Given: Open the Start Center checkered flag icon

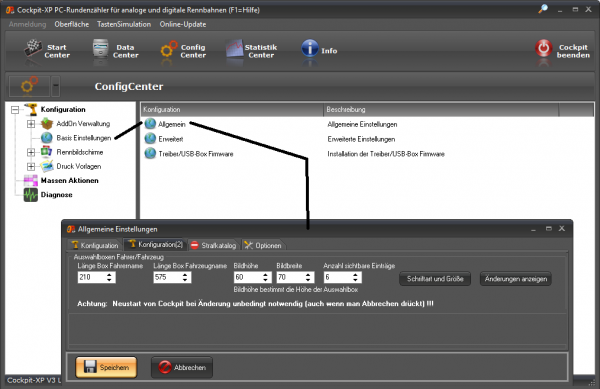Looking at the screenshot, I should [33, 49].
